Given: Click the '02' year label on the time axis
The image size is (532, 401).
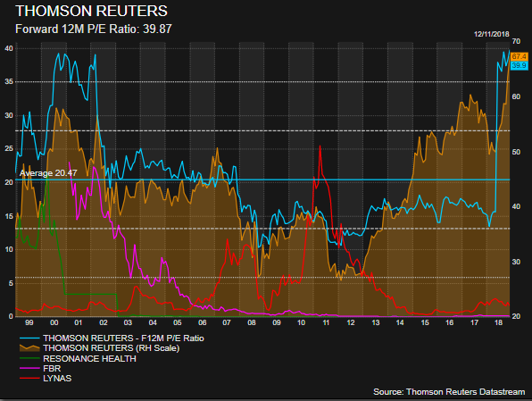Looking at the screenshot, I should (104, 322).
